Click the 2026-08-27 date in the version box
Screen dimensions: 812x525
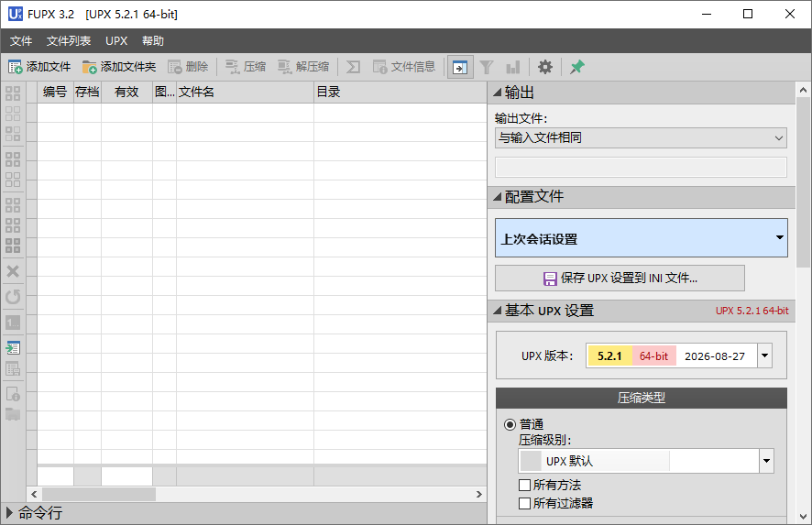[715, 356]
